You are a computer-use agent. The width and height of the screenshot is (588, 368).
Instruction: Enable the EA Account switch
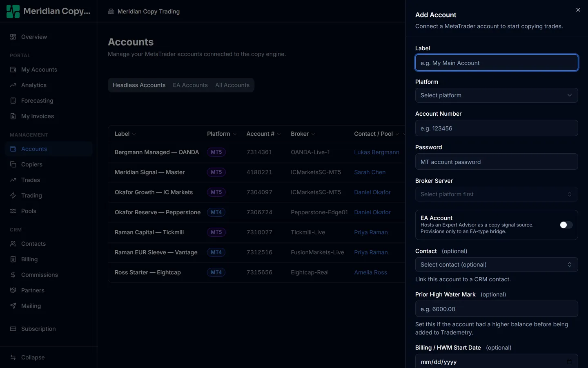[566, 225]
